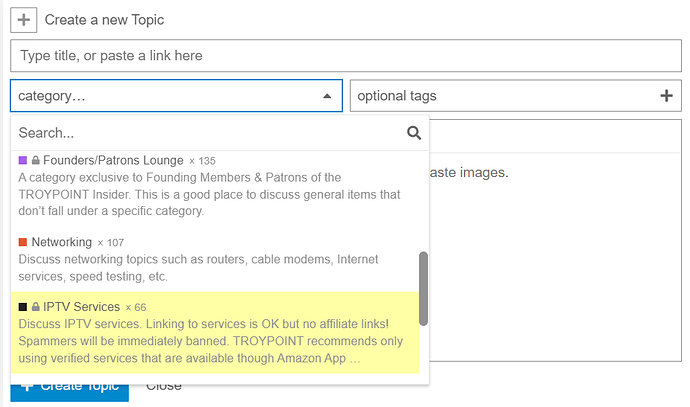
Task: Focus the category Search box
Action: click(x=205, y=133)
